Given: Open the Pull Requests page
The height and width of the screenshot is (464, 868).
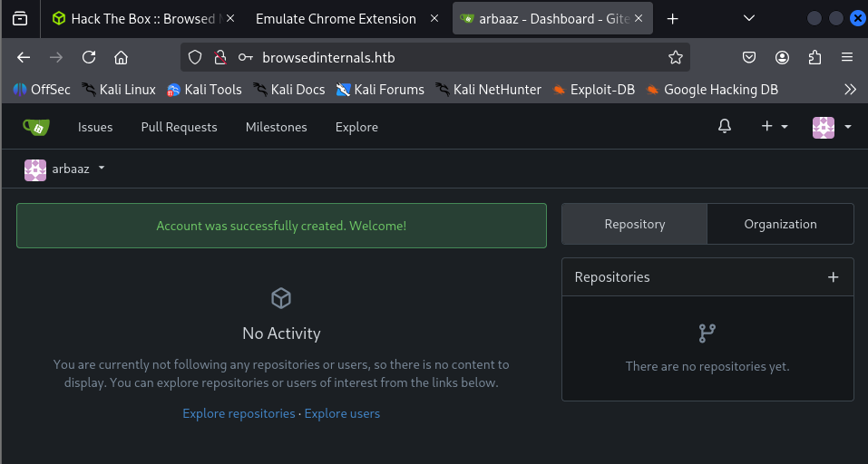Looking at the screenshot, I should [x=179, y=127].
